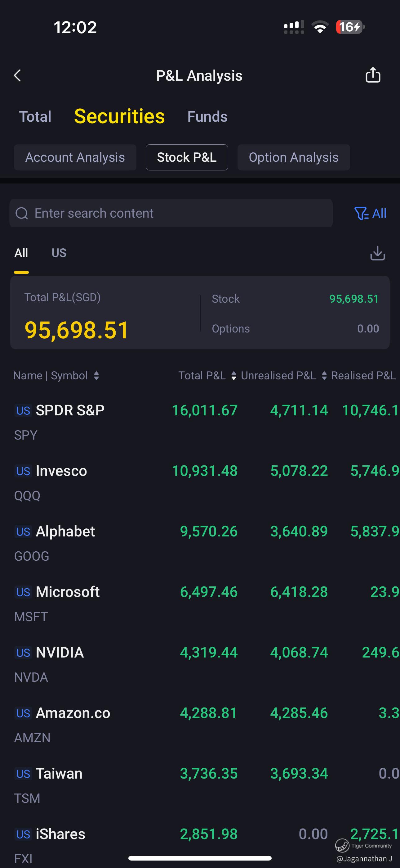This screenshot has height=868, width=400.
Task: Sort by Unrealised P&L column arrows
Action: click(324, 376)
